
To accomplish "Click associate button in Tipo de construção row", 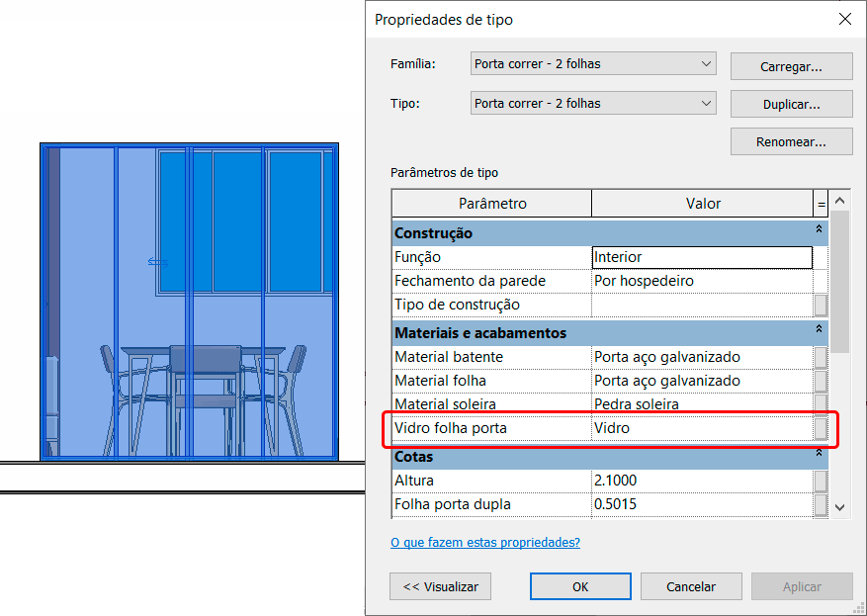I will pyautogui.click(x=821, y=305).
